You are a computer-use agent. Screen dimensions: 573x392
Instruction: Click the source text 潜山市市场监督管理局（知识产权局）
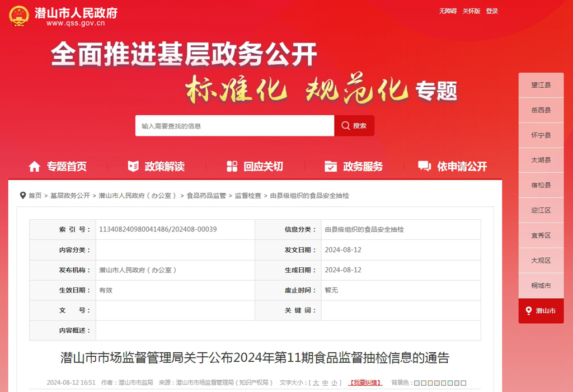click(224, 383)
